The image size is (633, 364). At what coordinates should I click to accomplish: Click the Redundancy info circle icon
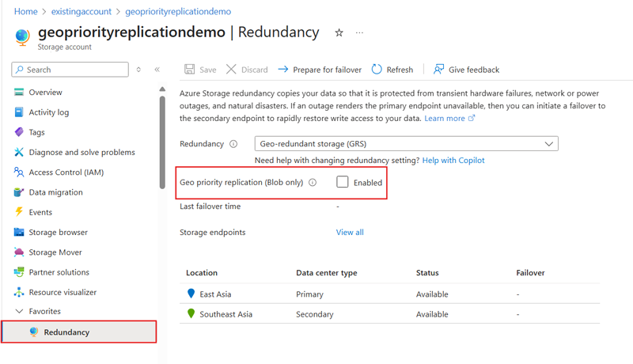coord(233,144)
